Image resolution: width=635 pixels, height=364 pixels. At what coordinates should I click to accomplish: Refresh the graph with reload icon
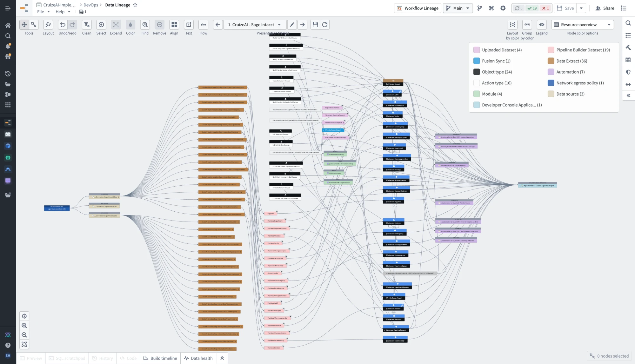pyautogui.click(x=325, y=25)
